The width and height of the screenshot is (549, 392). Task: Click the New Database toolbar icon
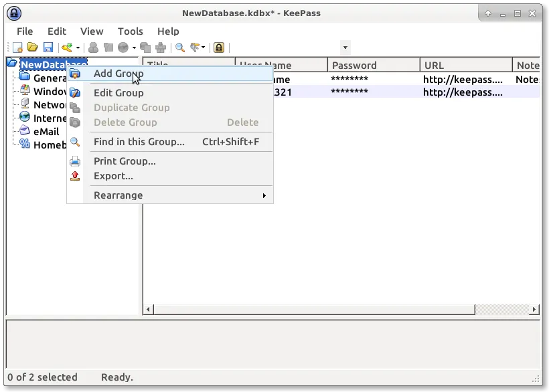pos(18,47)
